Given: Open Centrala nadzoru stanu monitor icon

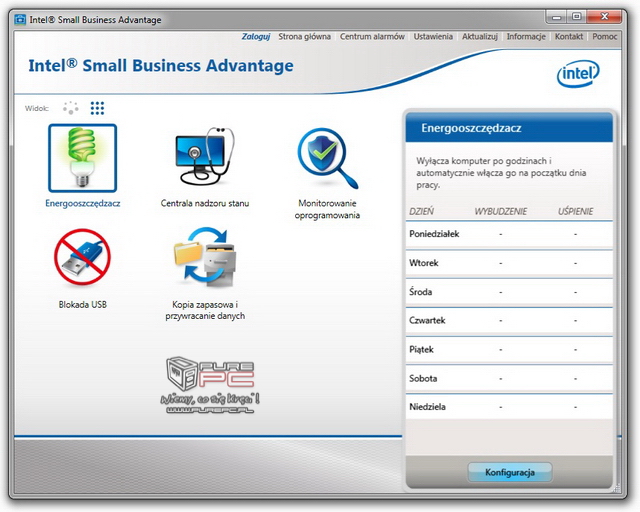Looking at the screenshot, I should pyautogui.click(x=205, y=158).
